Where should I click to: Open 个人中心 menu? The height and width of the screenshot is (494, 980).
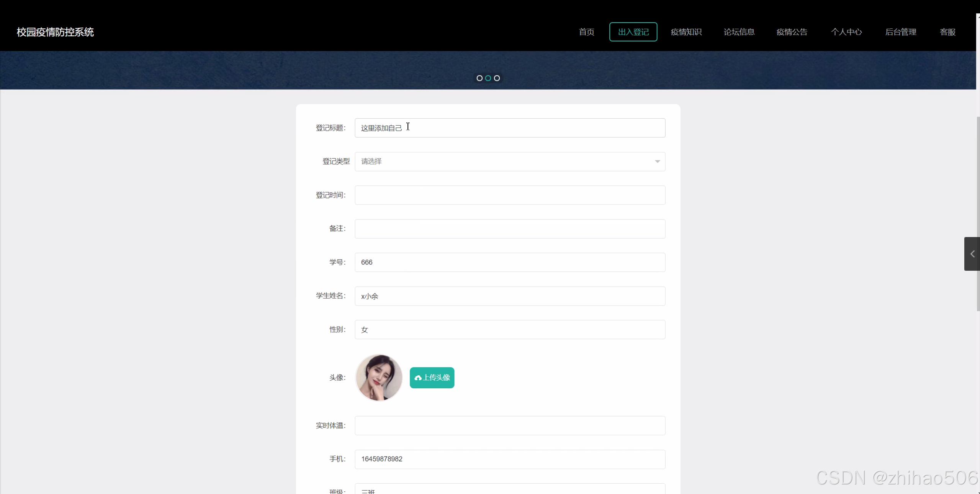click(846, 32)
